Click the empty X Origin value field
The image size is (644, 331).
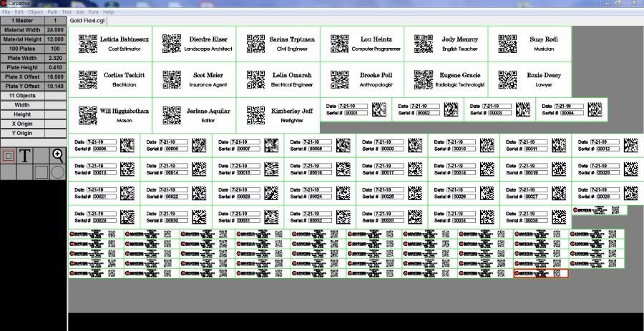(x=55, y=124)
